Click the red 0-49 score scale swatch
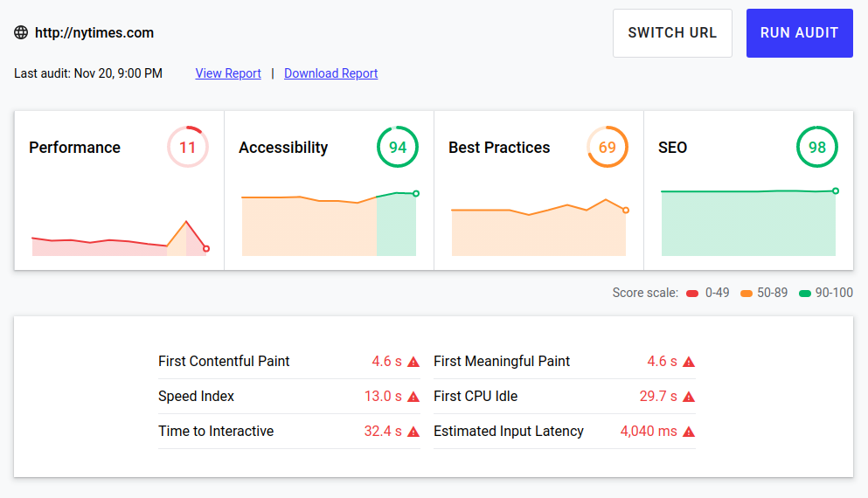 point(692,294)
